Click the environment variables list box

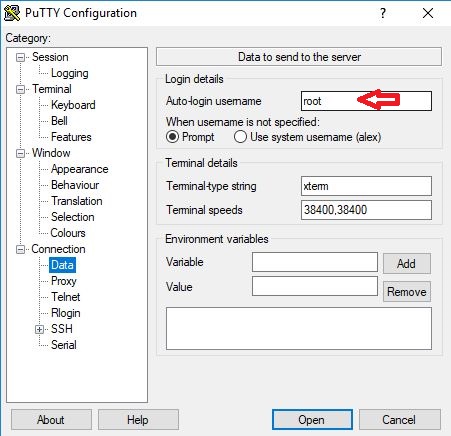(x=299, y=329)
